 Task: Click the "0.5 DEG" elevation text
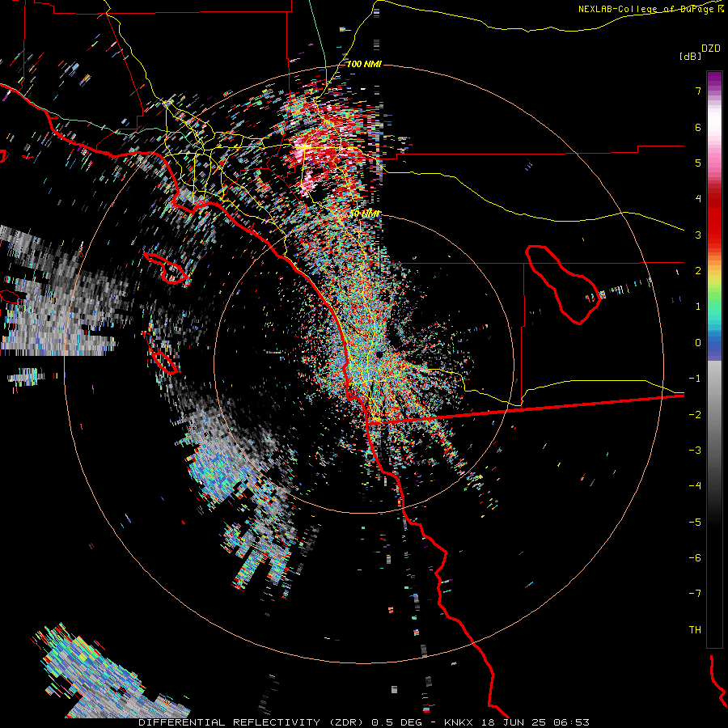pyautogui.click(x=396, y=722)
